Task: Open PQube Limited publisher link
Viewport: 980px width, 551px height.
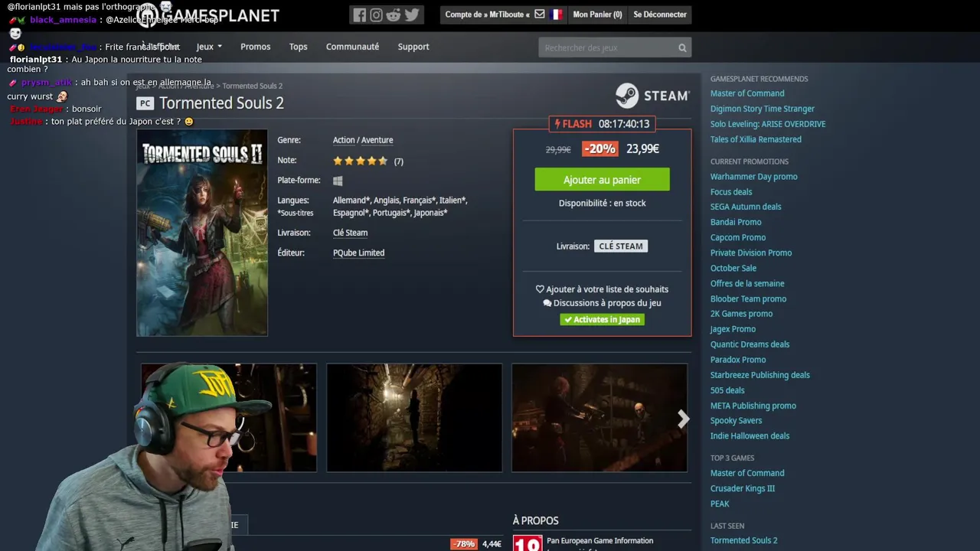Action: 358,253
